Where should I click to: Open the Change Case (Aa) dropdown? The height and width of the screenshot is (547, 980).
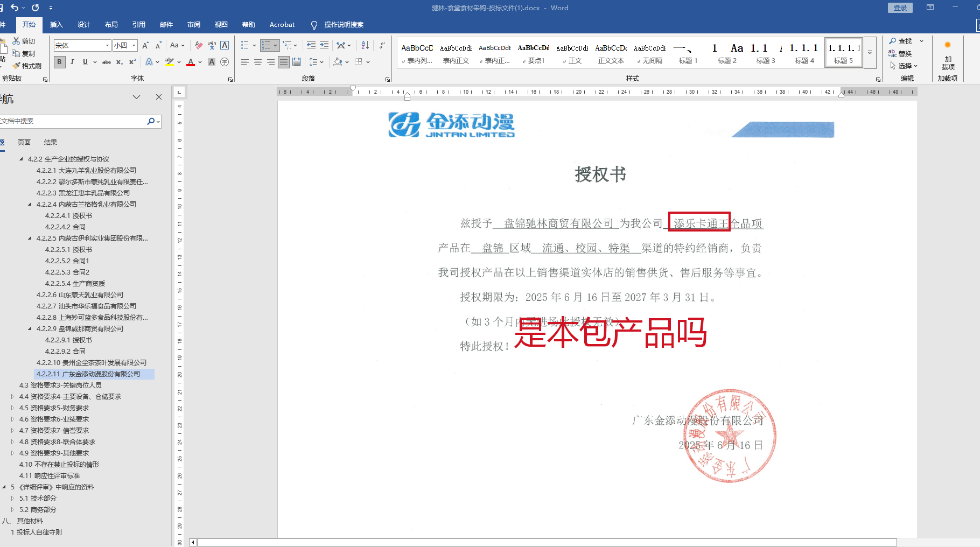(177, 45)
